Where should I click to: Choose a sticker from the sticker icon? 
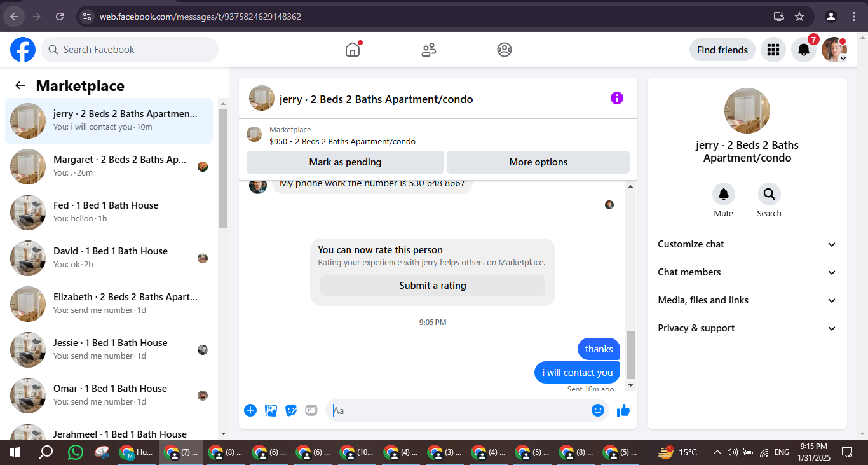pyautogui.click(x=291, y=410)
